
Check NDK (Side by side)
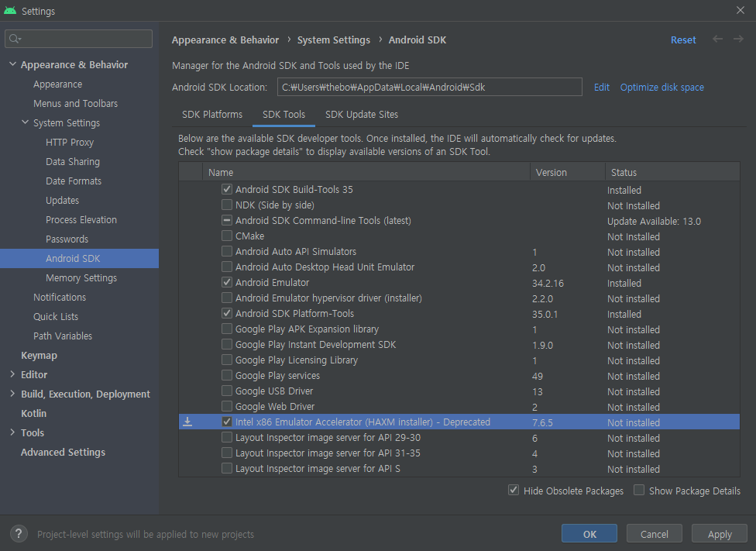[227, 205]
